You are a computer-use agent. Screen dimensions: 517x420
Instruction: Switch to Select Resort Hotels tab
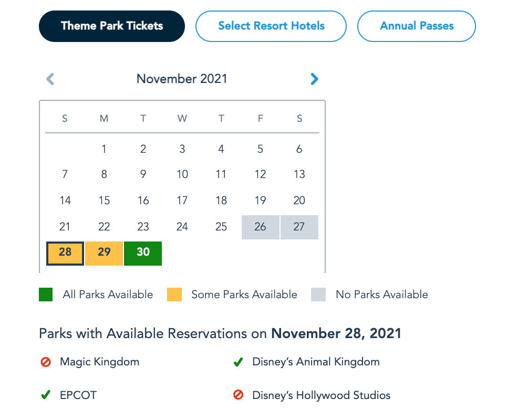pyautogui.click(x=271, y=26)
